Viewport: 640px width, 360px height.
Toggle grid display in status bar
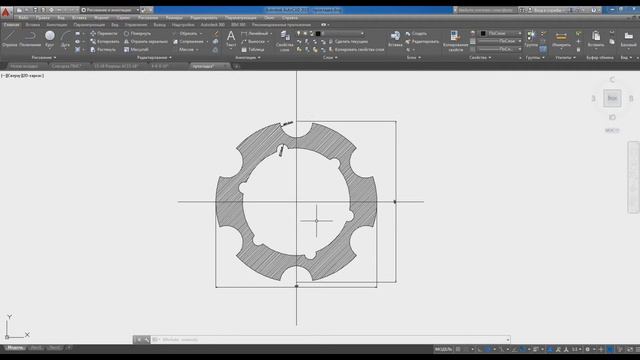[x=458, y=349]
